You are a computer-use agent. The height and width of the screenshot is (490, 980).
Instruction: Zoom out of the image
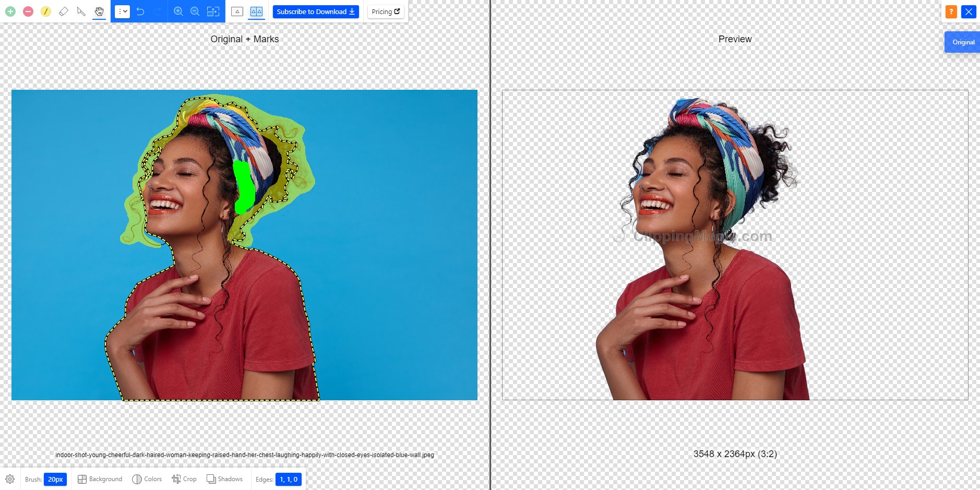point(195,11)
